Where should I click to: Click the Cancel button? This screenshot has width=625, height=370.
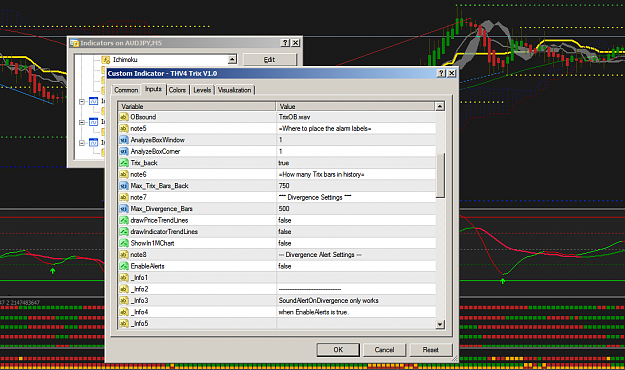[x=384, y=350]
